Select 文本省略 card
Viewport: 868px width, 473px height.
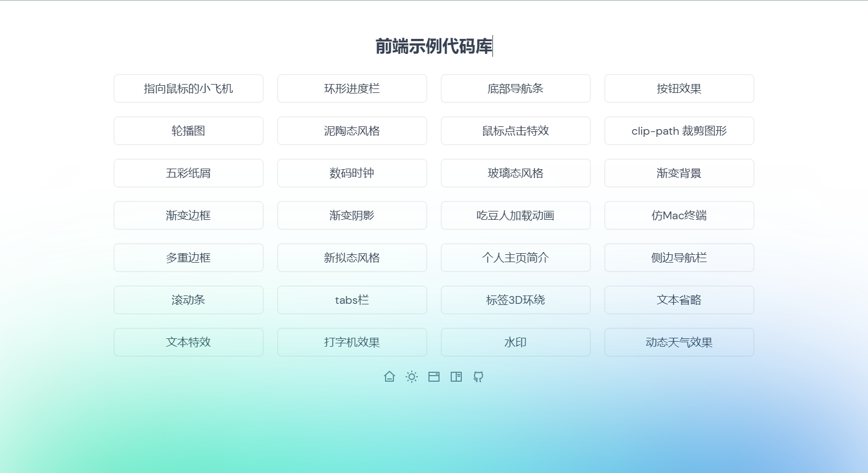tap(679, 300)
